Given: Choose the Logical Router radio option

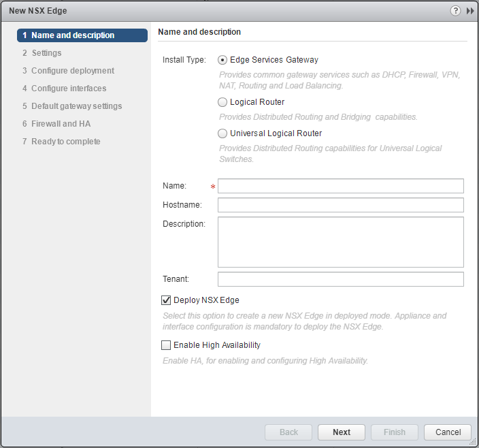Looking at the screenshot, I should pyautogui.click(x=222, y=102).
